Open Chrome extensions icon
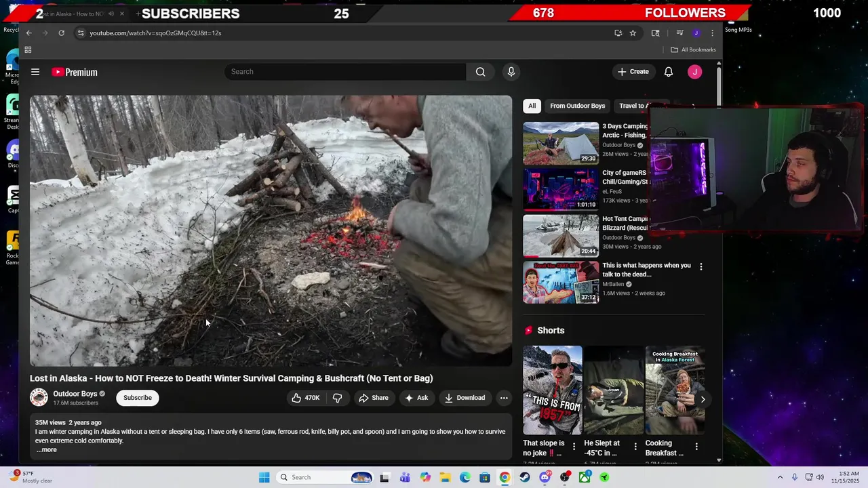The image size is (868, 488). pos(655,33)
